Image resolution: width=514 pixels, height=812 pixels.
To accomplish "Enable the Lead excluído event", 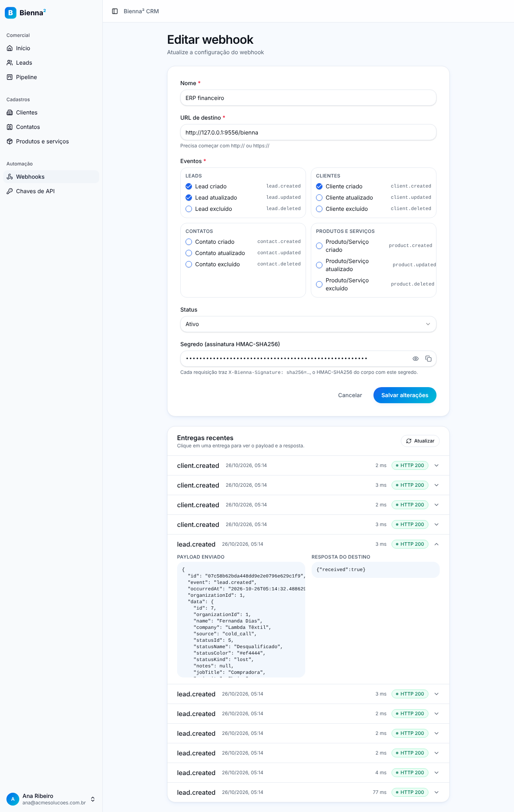I will coord(189,209).
